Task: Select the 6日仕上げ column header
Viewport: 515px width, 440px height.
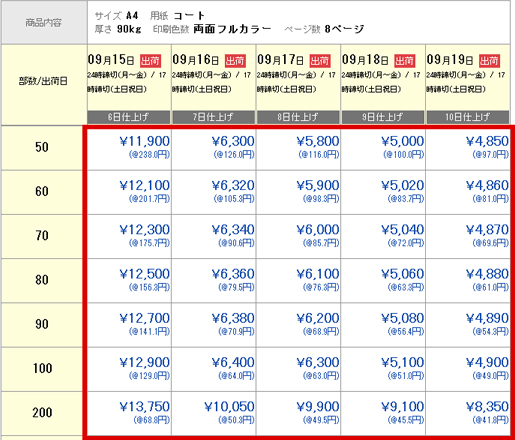Action: pyautogui.click(x=129, y=117)
